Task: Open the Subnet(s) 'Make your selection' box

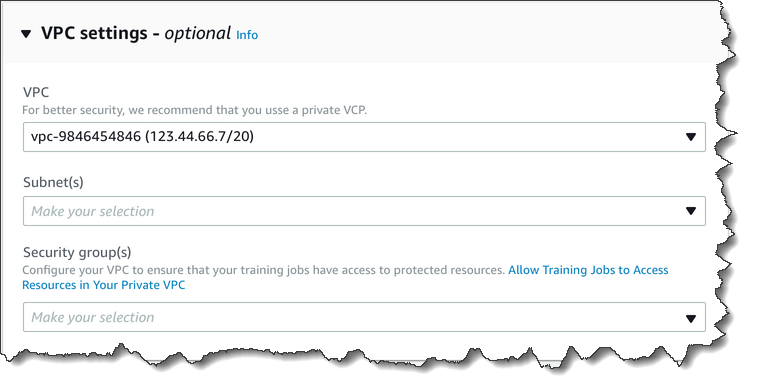Action: coord(364,211)
